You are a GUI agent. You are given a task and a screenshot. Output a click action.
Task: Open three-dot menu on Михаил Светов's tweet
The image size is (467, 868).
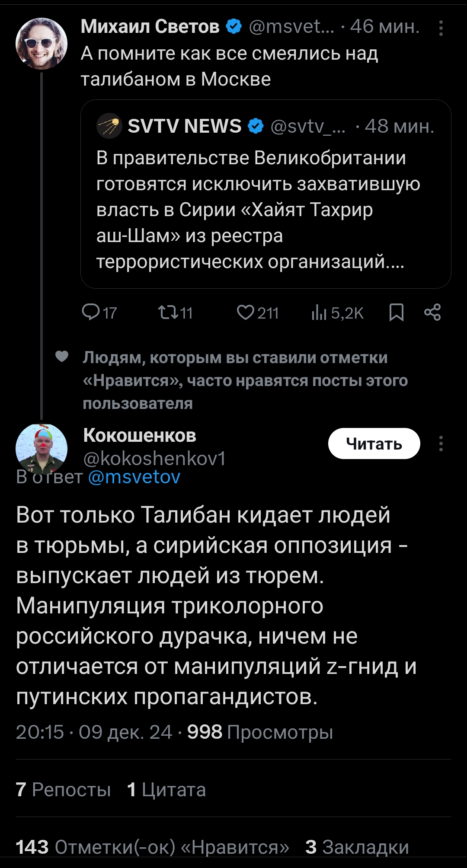point(441,28)
